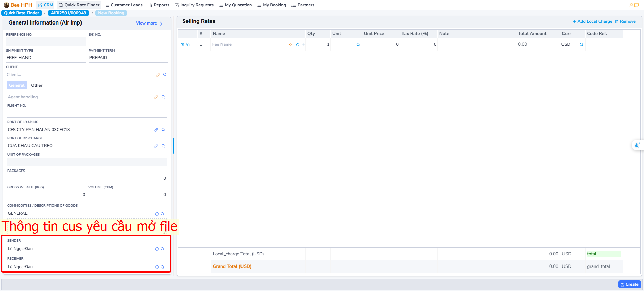Go to Quick Rate Finder breadcrumb
Image resolution: width=644 pixels, height=291 pixels.
pyautogui.click(x=22, y=13)
